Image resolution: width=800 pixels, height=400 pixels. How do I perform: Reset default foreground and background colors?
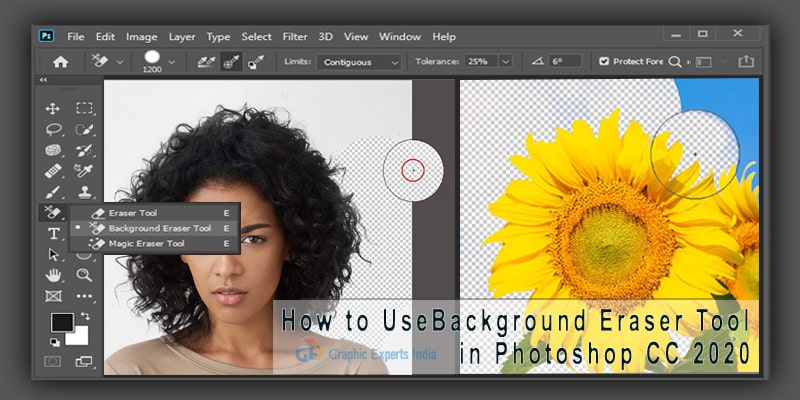point(54,341)
